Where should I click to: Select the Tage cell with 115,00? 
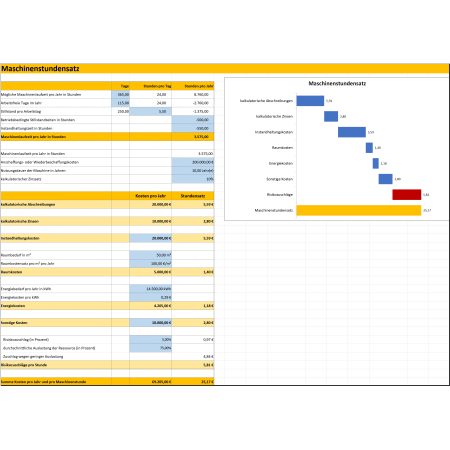[120, 103]
